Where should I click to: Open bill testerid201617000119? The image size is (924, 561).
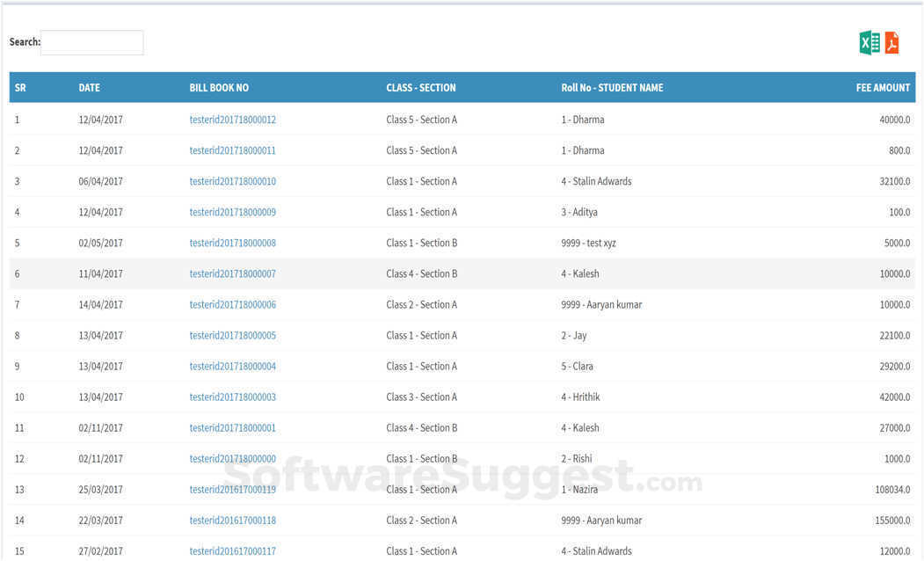[233, 490]
